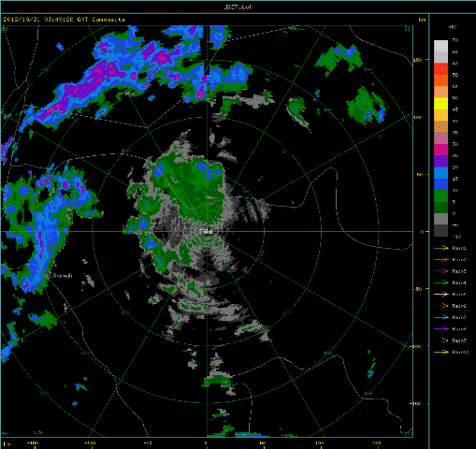
Task: Click the km axis unit label
Action: point(422,20)
